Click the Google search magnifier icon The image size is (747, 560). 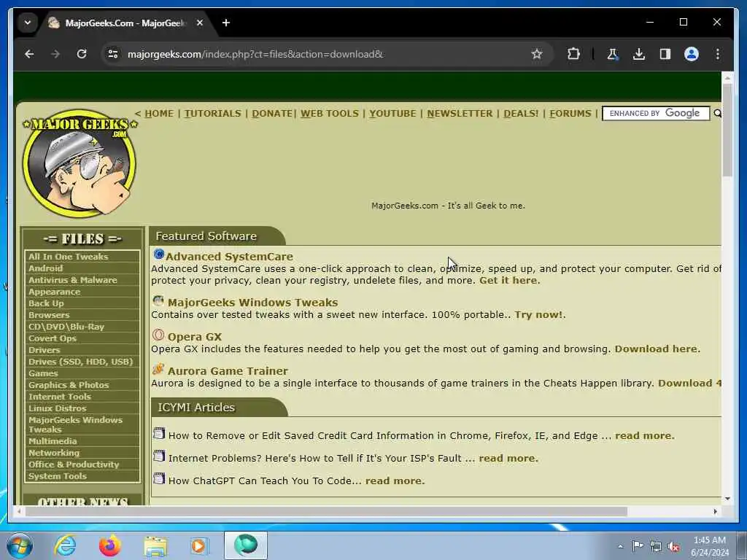click(x=717, y=113)
